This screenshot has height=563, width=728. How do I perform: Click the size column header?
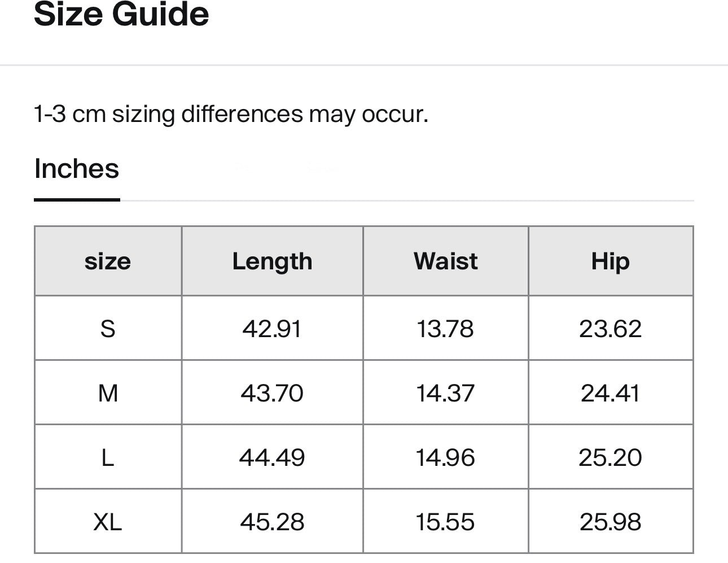tap(108, 261)
